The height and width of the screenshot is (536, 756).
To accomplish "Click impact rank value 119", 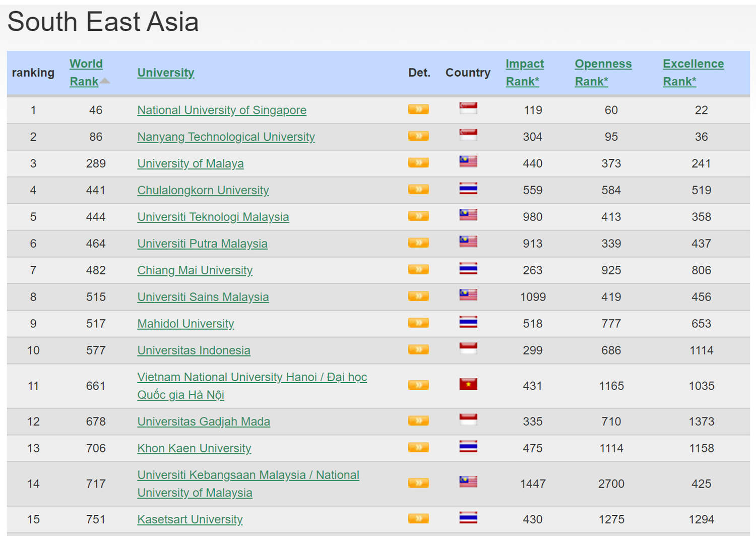I will pyautogui.click(x=533, y=110).
